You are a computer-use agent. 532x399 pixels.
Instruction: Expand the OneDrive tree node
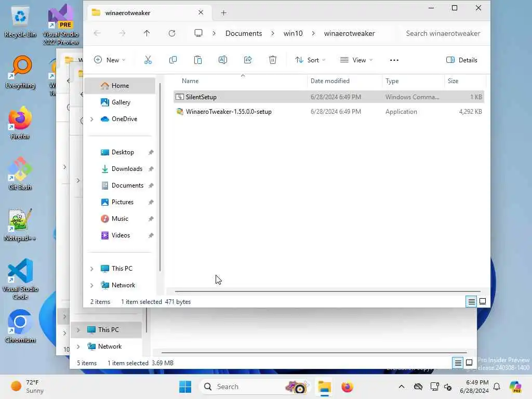click(91, 119)
